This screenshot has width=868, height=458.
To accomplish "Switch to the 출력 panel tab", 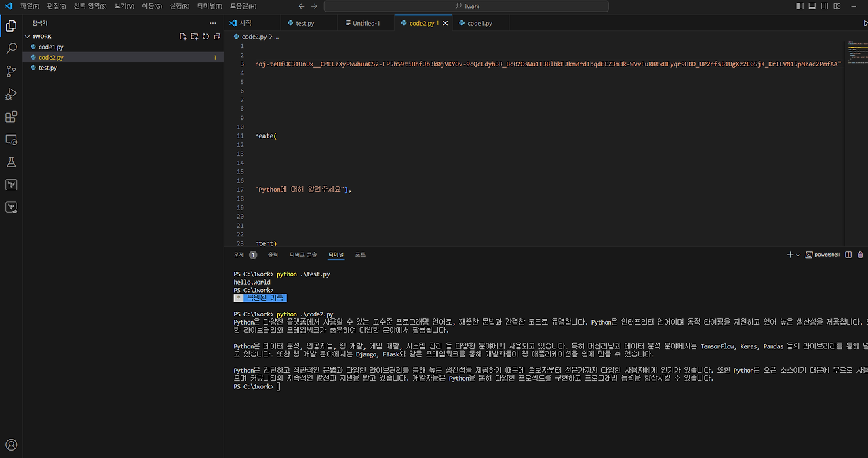I will coord(273,255).
